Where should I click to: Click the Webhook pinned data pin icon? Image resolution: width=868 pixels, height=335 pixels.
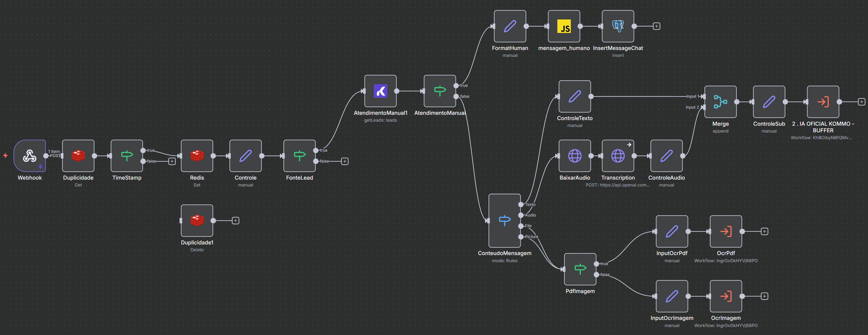tap(40, 167)
